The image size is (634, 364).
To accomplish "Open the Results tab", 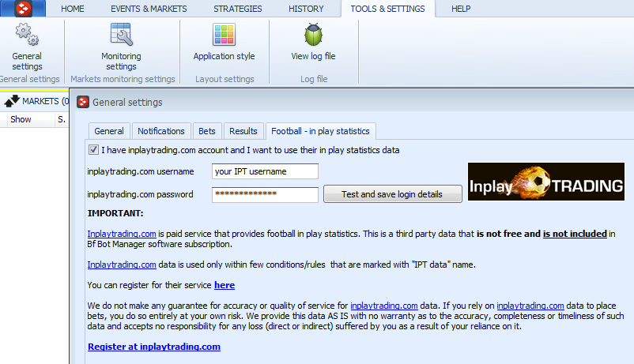I will [x=243, y=131].
